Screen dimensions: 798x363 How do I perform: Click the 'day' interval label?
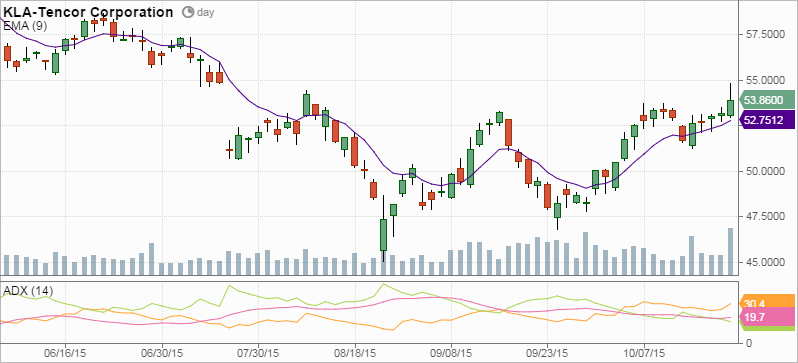tap(206, 13)
